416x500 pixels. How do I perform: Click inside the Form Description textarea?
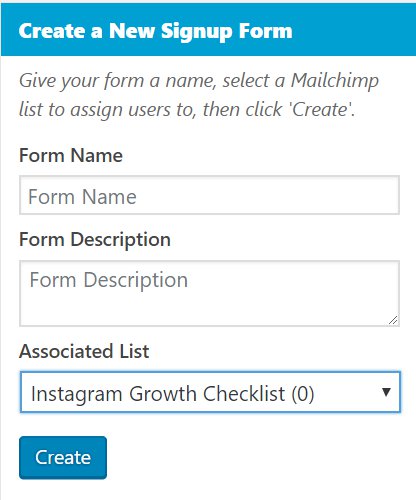(x=209, y=293)
